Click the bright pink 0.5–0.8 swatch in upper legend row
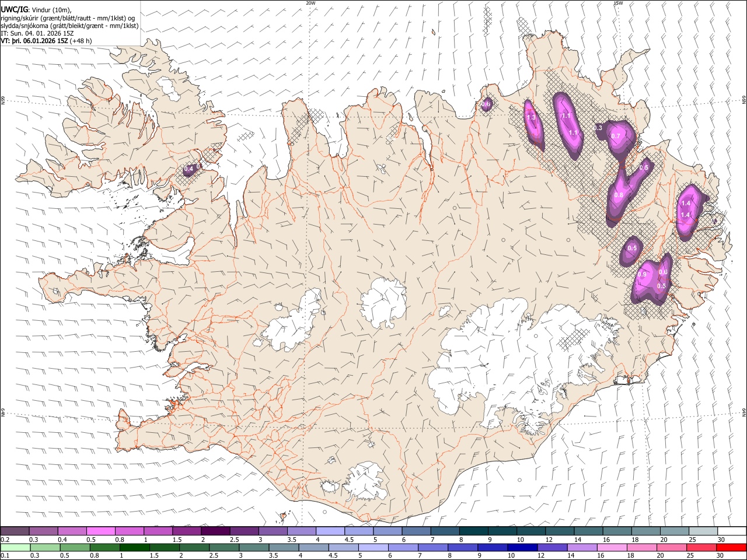747x560 pixels. pyautogui.click(x=100, y=531)
